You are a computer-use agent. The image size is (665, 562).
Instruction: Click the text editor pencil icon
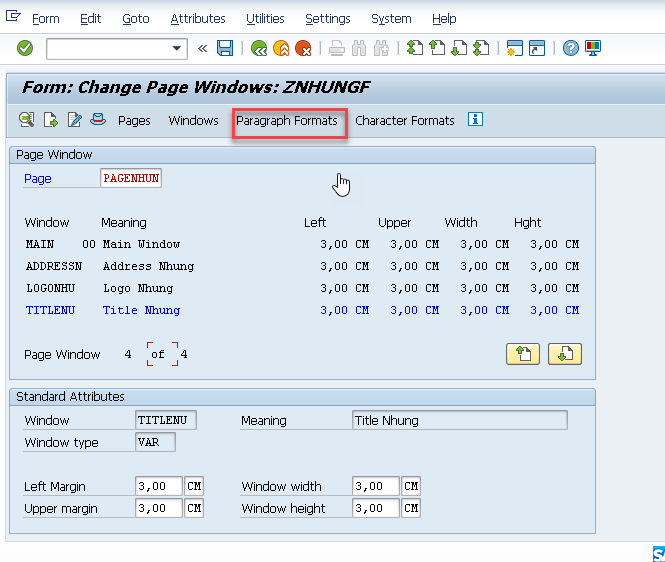(x=75, y=120)
